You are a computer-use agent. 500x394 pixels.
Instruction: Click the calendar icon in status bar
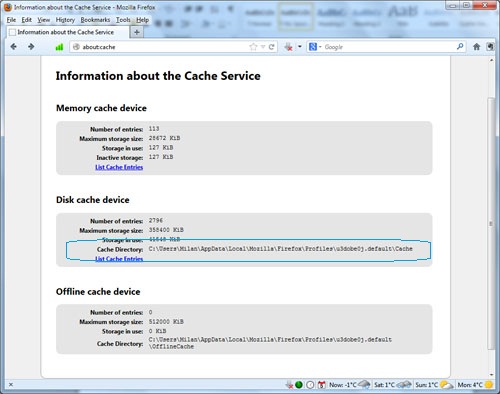[321, 385]
